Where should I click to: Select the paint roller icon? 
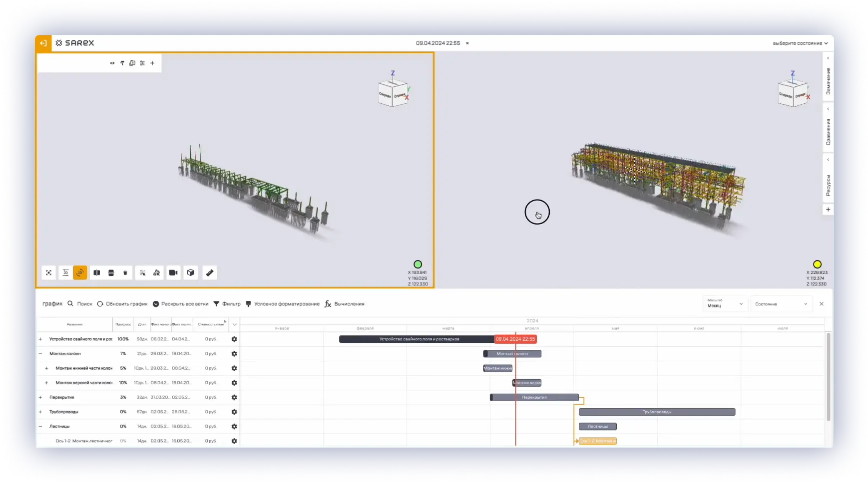click(122, 63)
